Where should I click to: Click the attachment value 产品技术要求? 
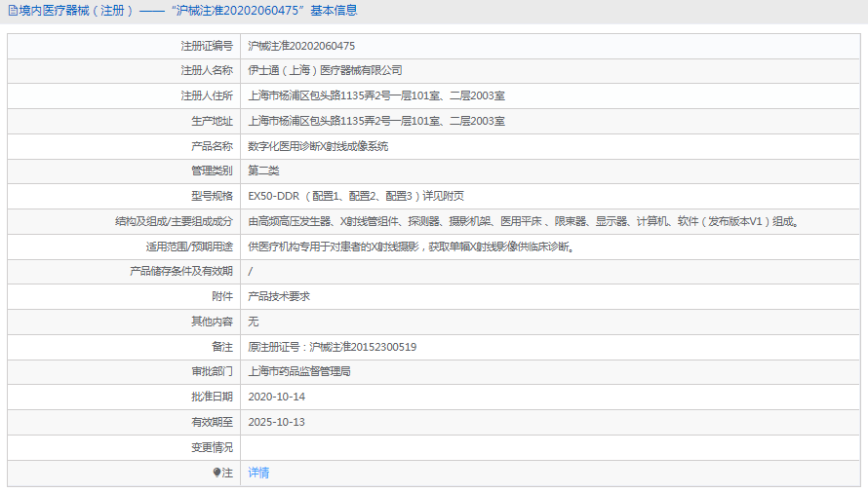click(279, 296)
